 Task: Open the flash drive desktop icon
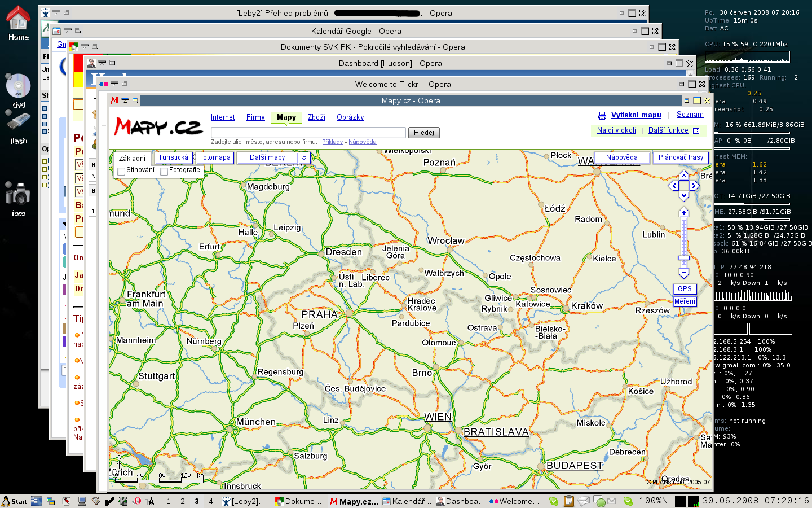(x=18, y=127)
